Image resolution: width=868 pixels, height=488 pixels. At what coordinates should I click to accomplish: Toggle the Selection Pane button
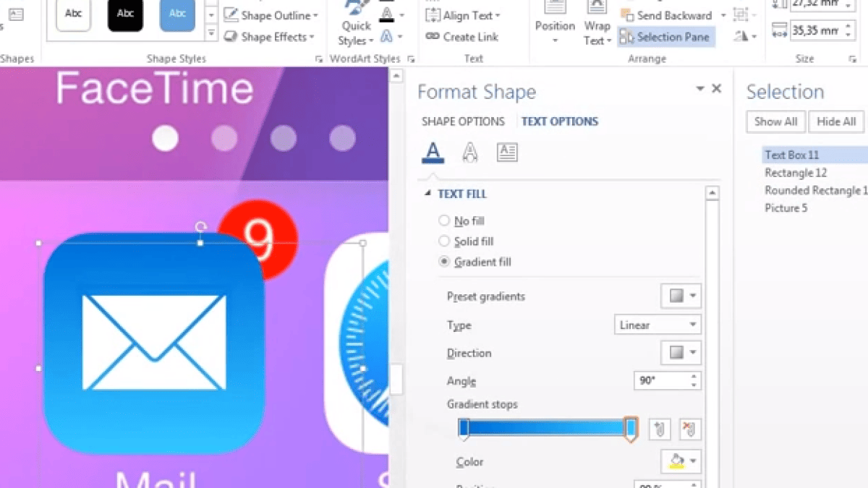(666, 36)
